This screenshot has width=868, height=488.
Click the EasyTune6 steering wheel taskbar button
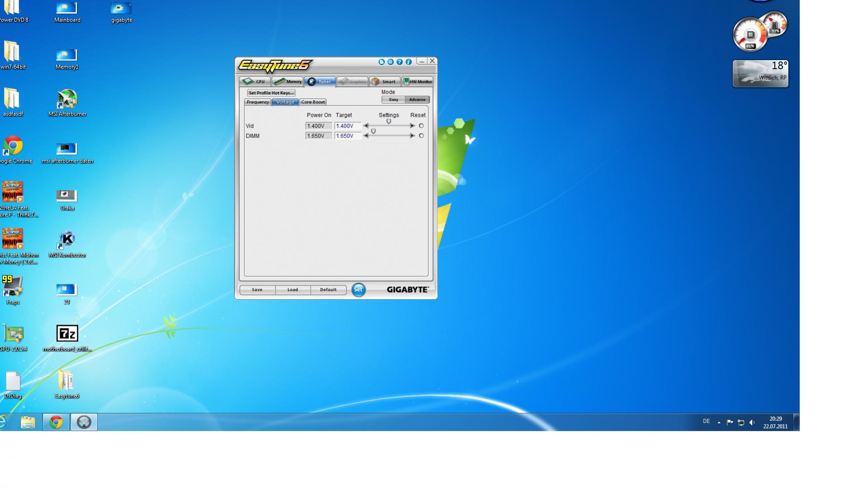click(x=84, y=422)
